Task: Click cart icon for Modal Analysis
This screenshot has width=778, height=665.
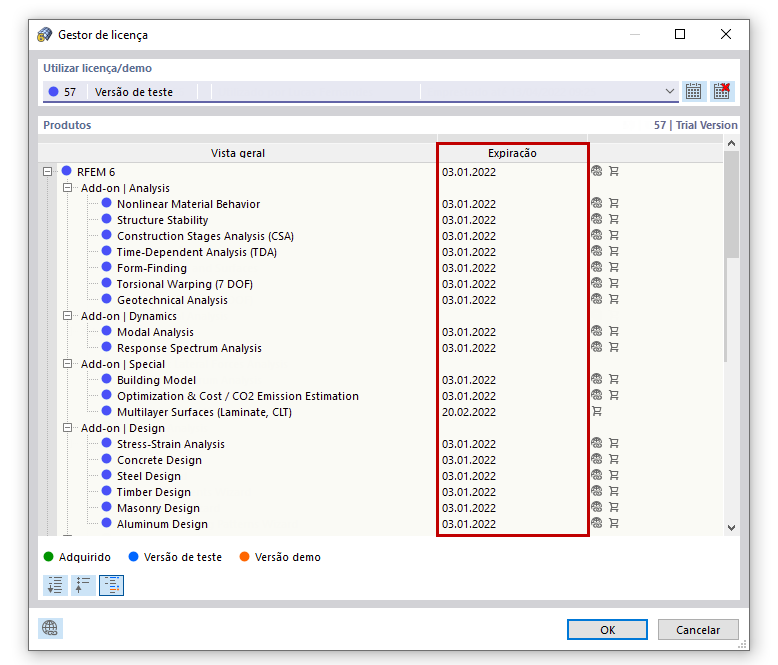Action: 614,331
